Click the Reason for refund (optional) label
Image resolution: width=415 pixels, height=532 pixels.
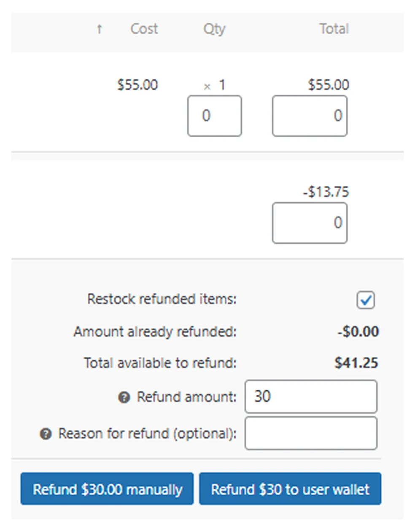click(148, 434)
